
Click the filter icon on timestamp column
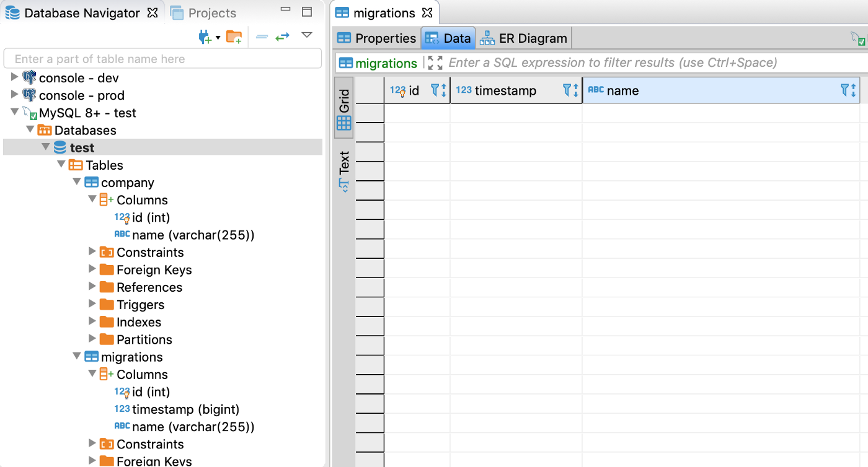tap(568, 90)
